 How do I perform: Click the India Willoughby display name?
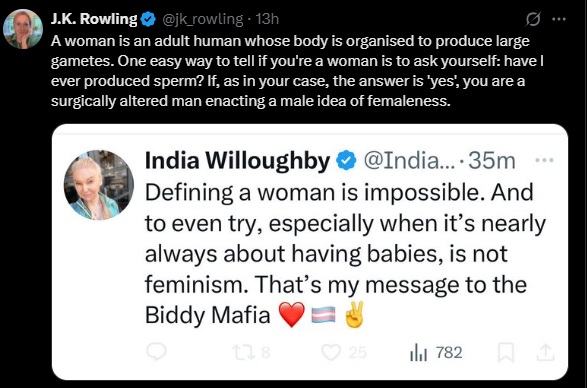coord(237,161)
